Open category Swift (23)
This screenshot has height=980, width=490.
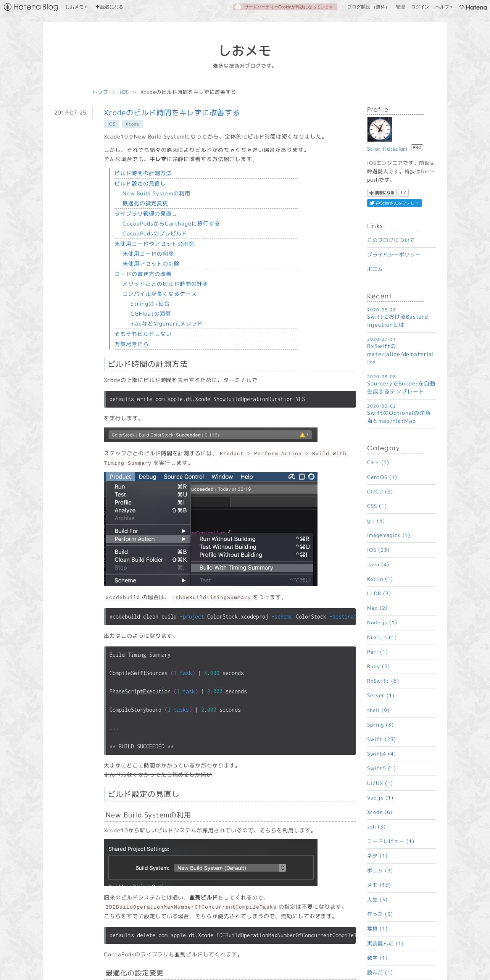(x=381, y=739)
